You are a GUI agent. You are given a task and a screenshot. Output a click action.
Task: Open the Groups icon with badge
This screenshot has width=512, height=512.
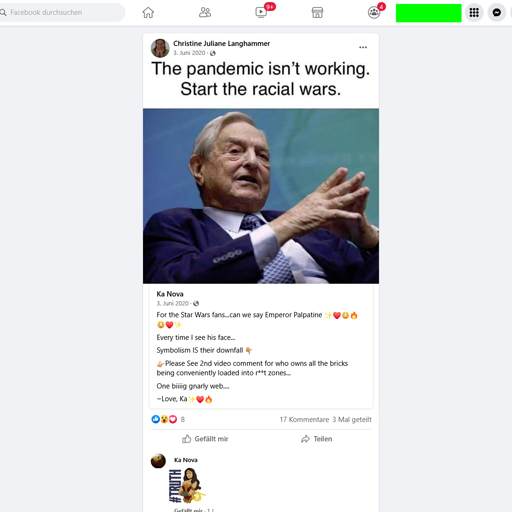coord(374,13)
